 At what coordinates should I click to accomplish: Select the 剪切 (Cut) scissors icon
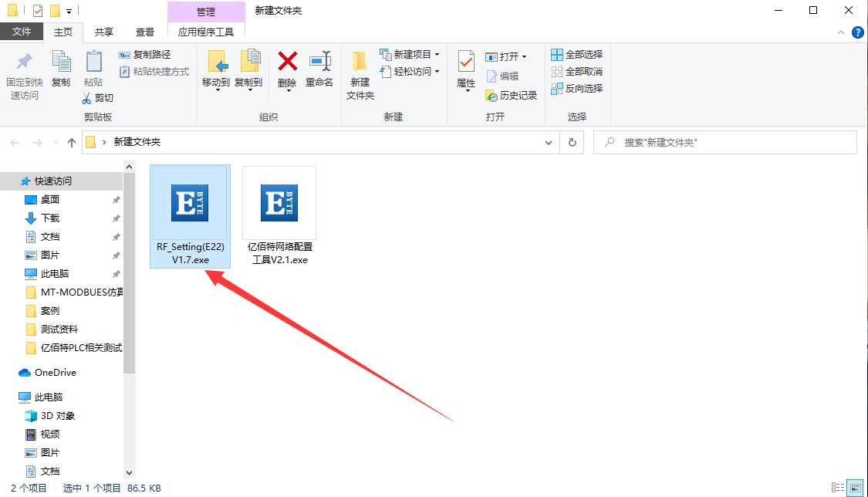coord(89,98)
